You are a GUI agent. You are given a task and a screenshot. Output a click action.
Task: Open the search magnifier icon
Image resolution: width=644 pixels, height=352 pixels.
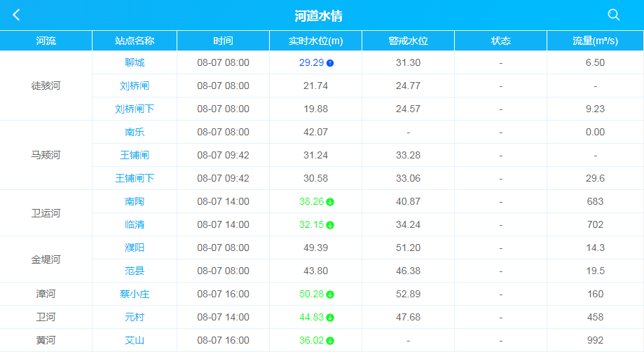(614, 15)
